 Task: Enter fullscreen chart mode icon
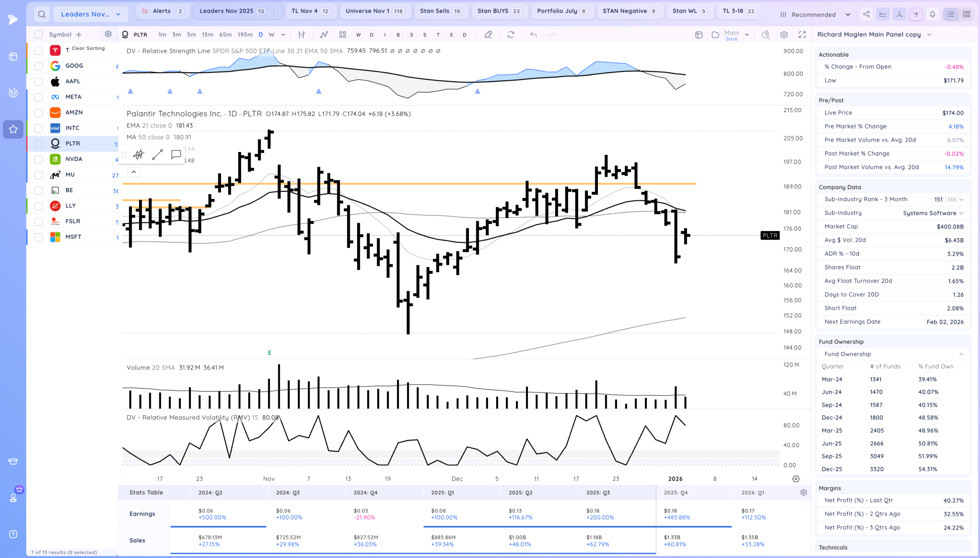pos(802,34)
